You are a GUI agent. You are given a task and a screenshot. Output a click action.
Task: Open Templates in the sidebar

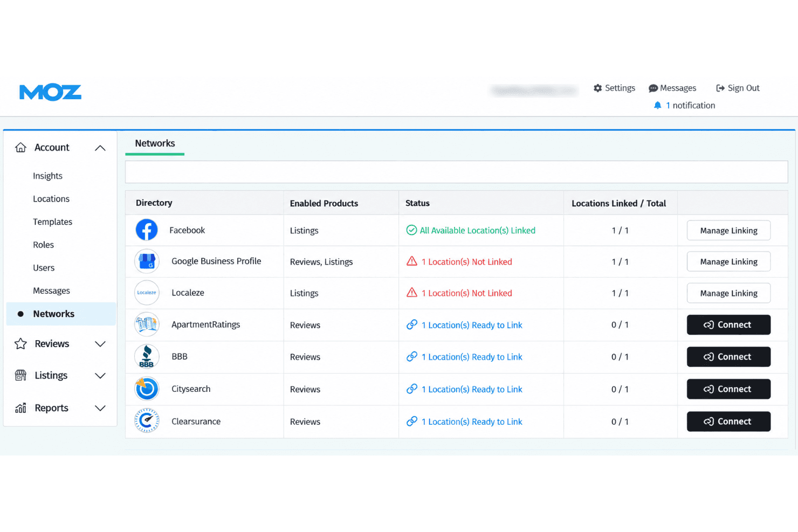point(52,222)
